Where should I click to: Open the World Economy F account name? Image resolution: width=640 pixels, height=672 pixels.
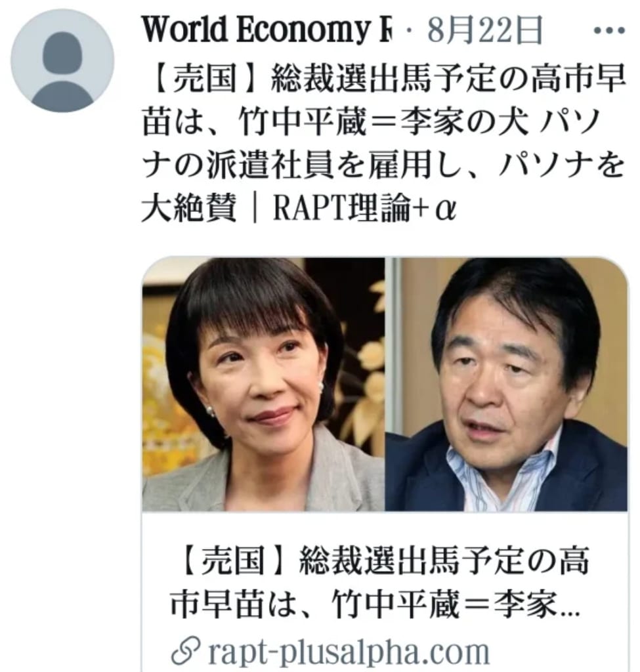tap(267, 30)
